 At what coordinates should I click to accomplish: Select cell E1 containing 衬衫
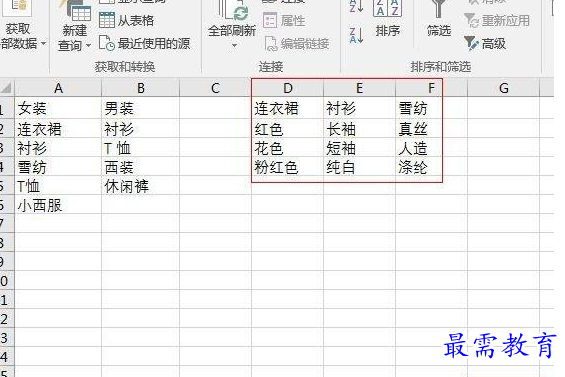coord(359,108)
